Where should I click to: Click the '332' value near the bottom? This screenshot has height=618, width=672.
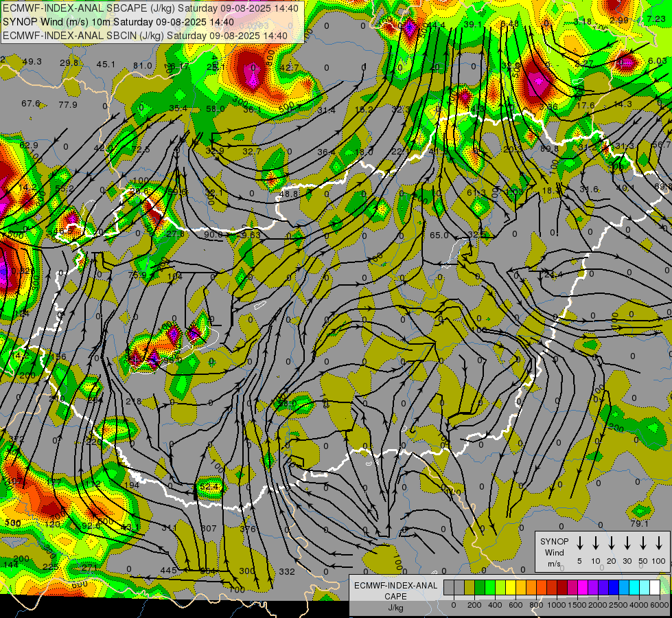tap(287, 571)
